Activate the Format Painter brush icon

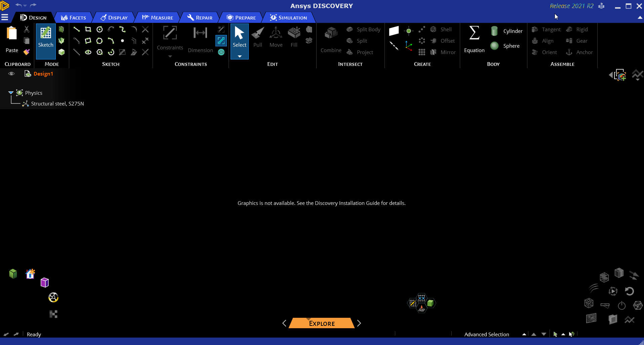(x=27, y=52)
